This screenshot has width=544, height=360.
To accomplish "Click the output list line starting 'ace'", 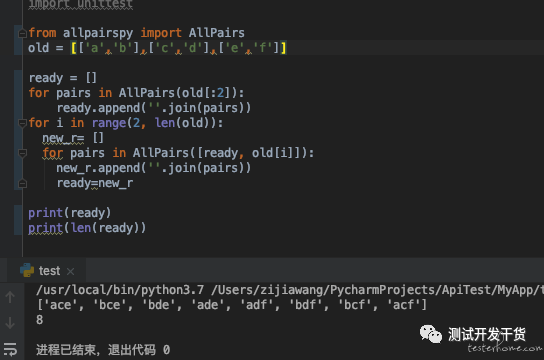I will 232,305.
